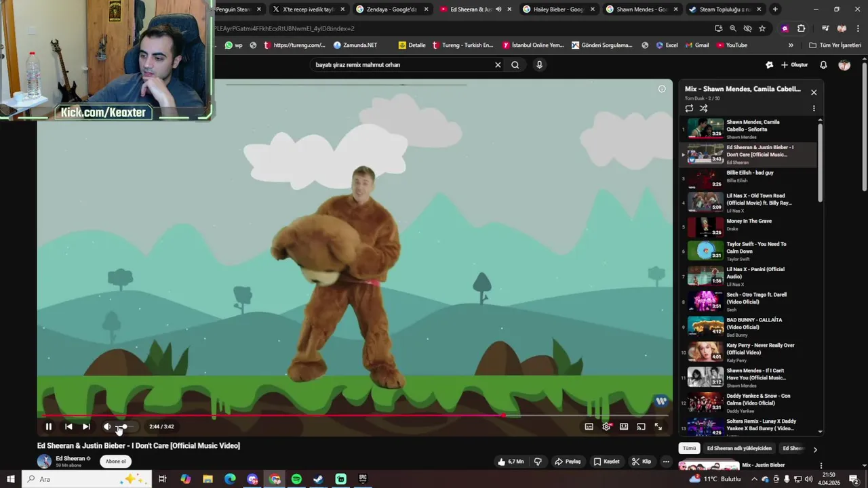Open the Ed Sheeran channel avatar
868x488 pixels.
coord(44,462)
